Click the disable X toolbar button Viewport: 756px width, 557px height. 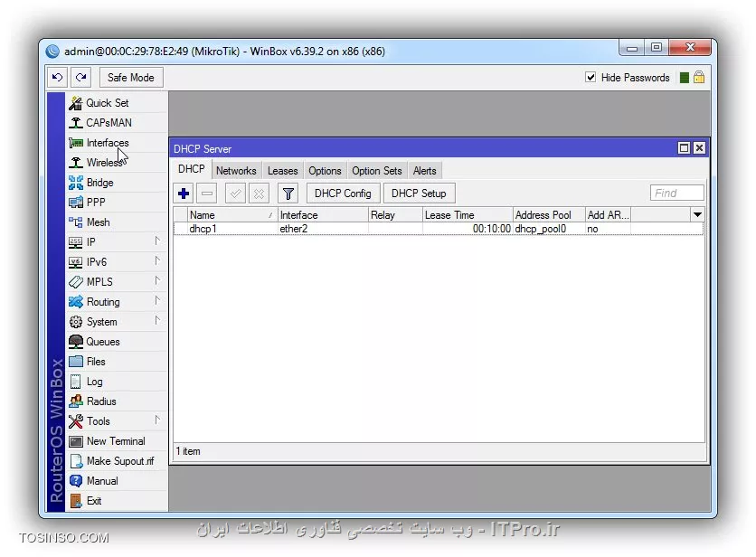point(259,194)
